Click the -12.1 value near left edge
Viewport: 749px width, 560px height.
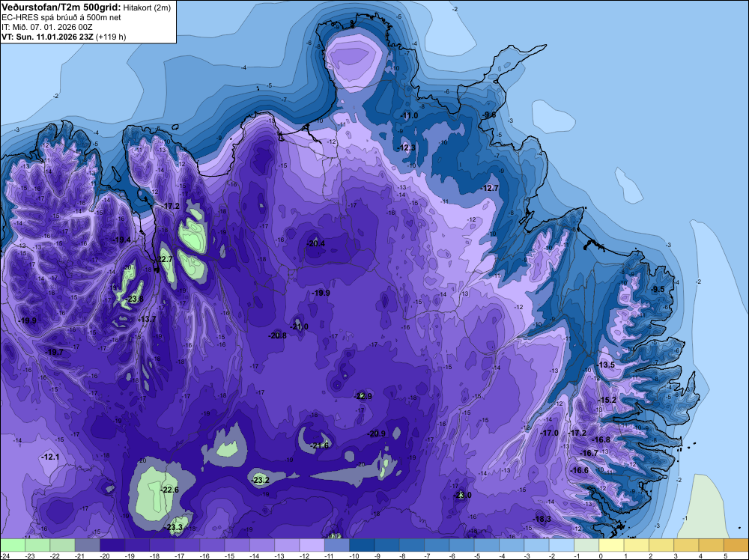(51, 457)
